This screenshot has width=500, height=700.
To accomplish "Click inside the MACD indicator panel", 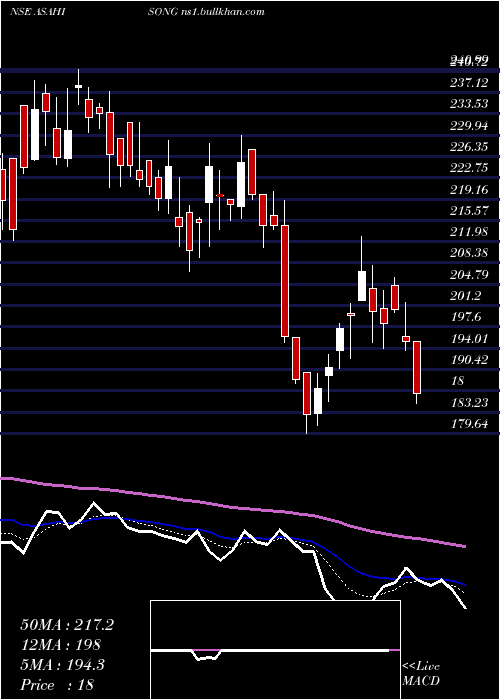I will point(275,650).
